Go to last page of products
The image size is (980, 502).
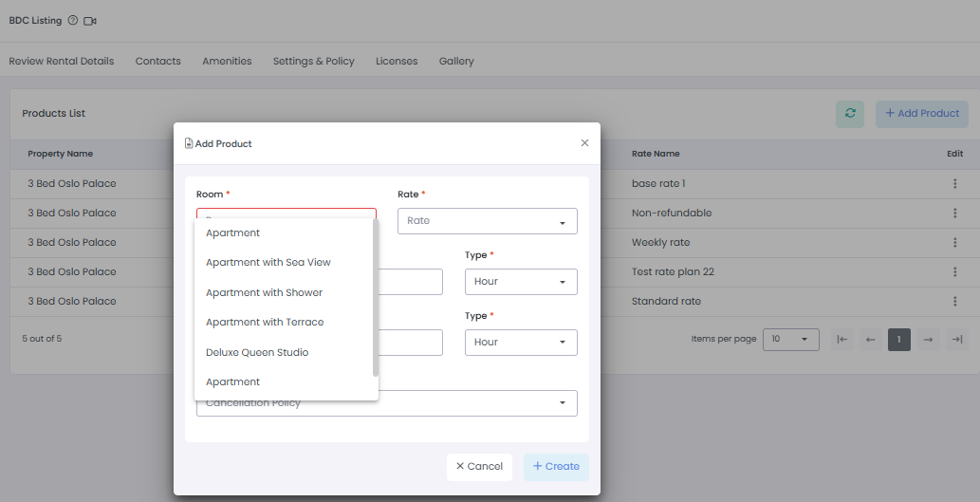click(x=957, y=340)
